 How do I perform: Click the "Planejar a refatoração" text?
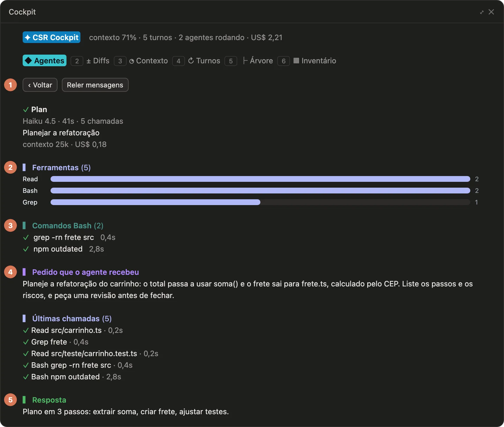(x=61, y=133)
